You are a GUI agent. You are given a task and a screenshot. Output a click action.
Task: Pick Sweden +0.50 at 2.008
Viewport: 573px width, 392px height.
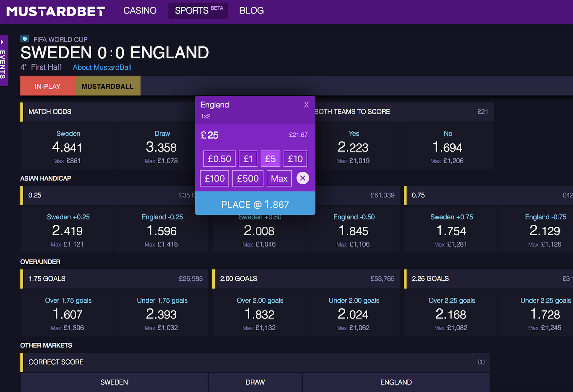tap(259, 234)
